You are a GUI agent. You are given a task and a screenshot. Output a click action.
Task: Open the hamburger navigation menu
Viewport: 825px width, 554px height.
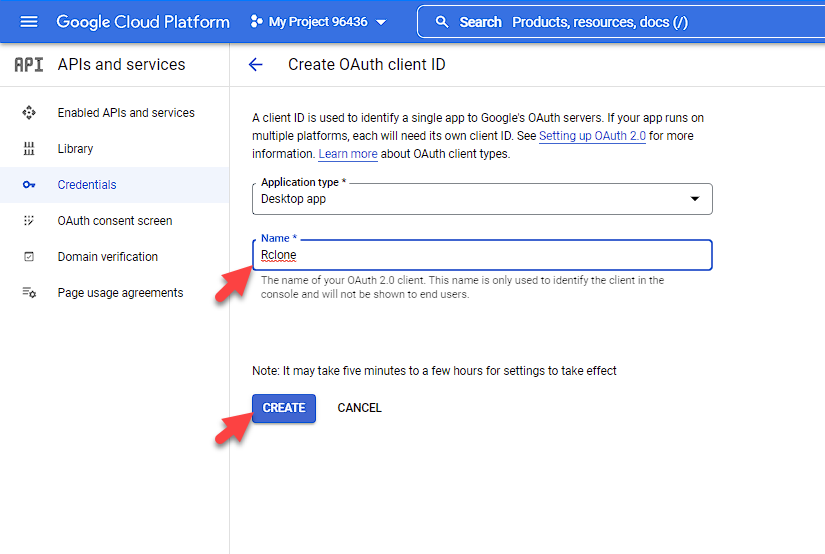coord(29,22)
